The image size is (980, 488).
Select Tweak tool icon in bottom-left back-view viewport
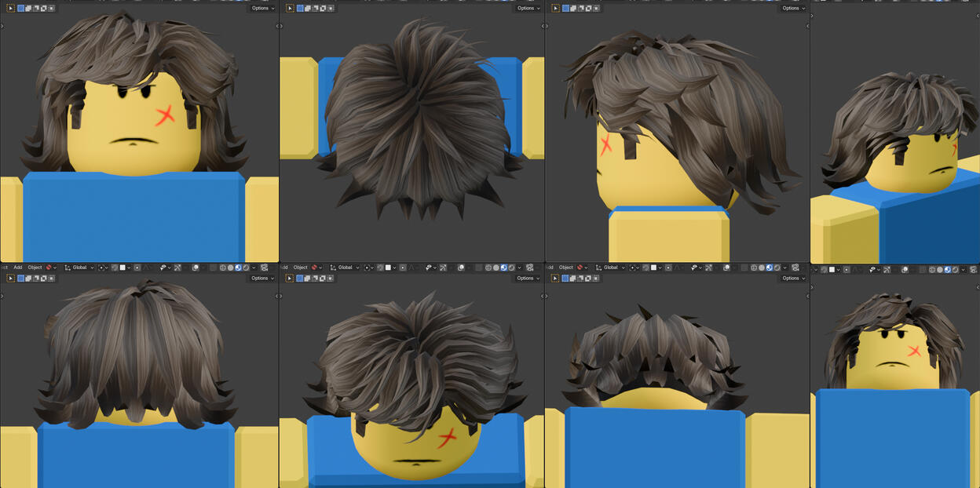point(11,278)
